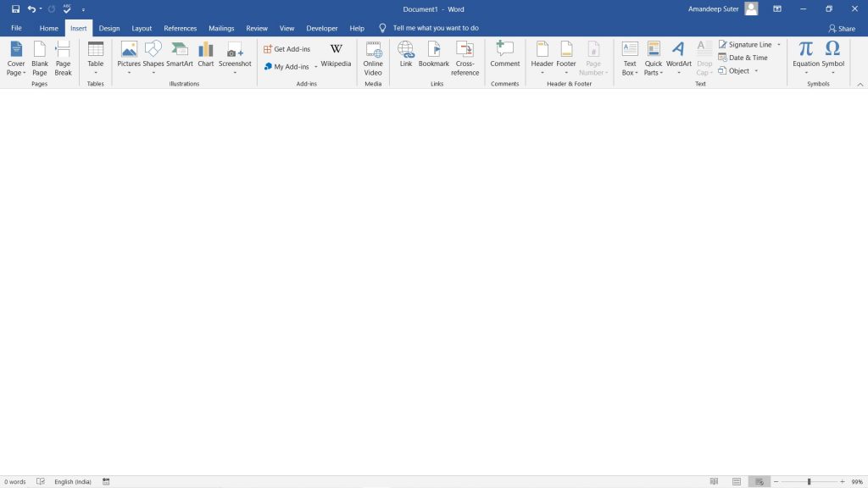This screenshot has height=488, width=868.
Task: Open the Undo history dropdown arrow
Action: (41, 8)
